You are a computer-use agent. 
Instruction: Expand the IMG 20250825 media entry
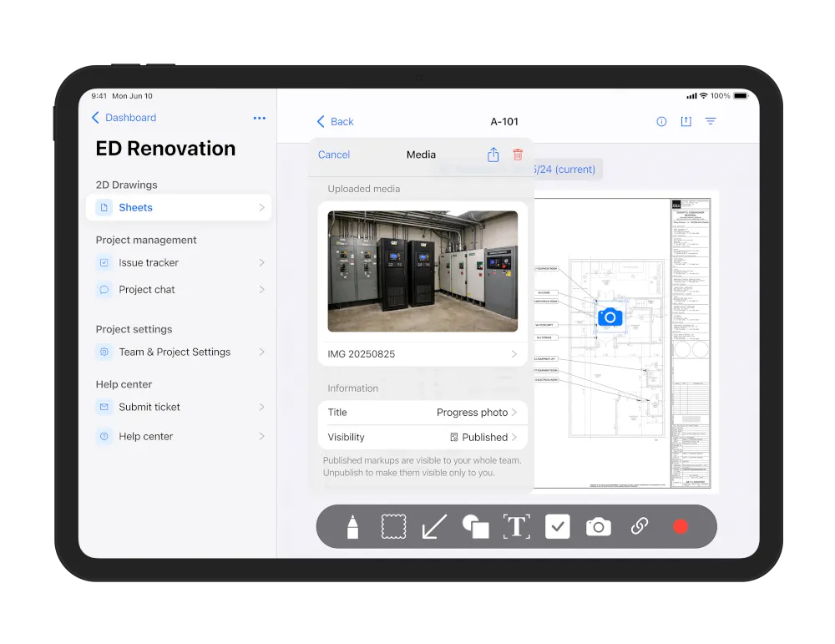click(422, 353)
